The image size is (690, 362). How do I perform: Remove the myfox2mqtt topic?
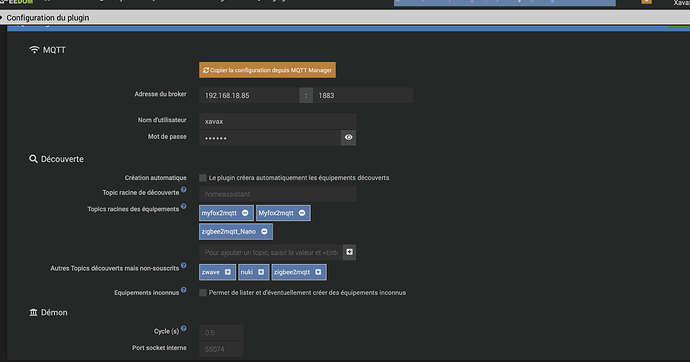click(x=245, y=213)
